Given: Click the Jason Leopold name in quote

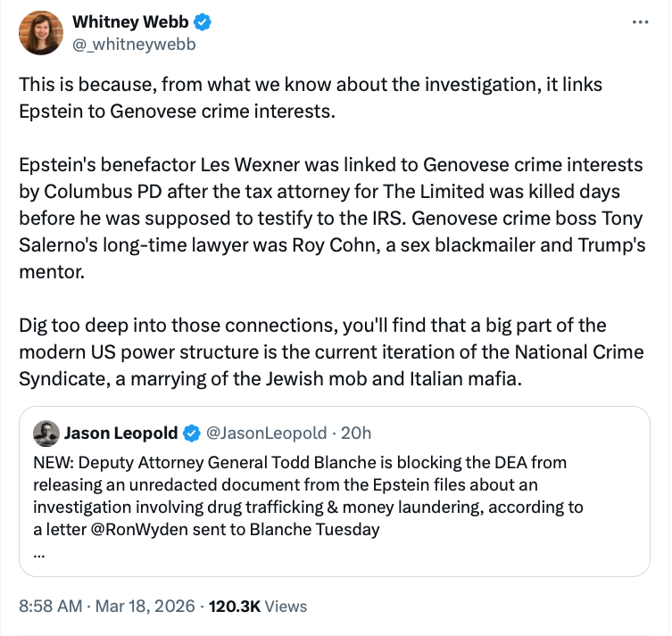Looking at the screenshot, I should (120, 434).
